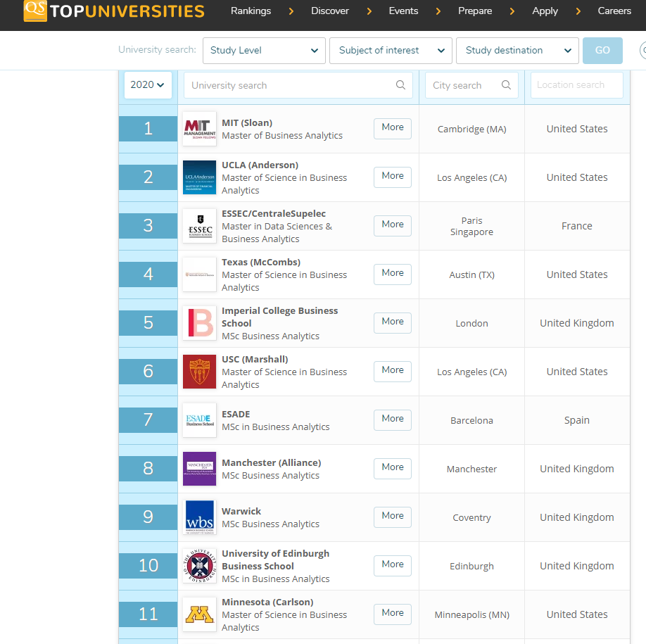The height and width of the screenshot is (644, 646).
Task: Open the ESSEC/CentraleSupelec program link
Action: pyautogui.click(x=274, y=213)
